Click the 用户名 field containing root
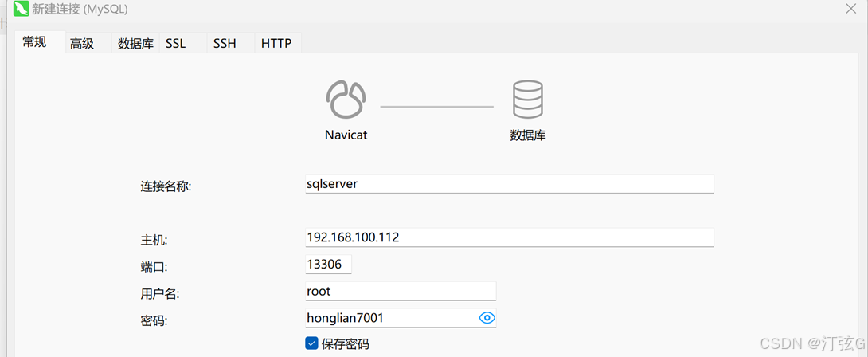 [401, 291]
